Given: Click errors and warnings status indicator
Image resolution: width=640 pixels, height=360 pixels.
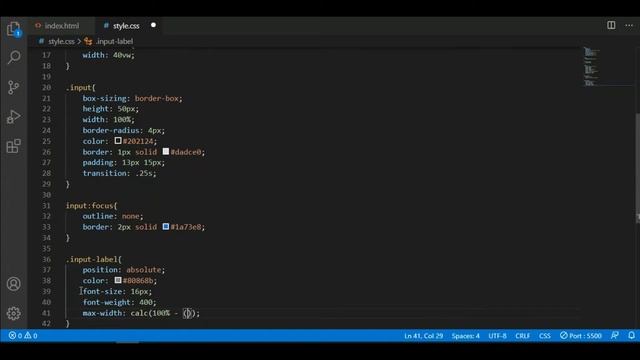Looking at the screenshot, I should (23, 336).
